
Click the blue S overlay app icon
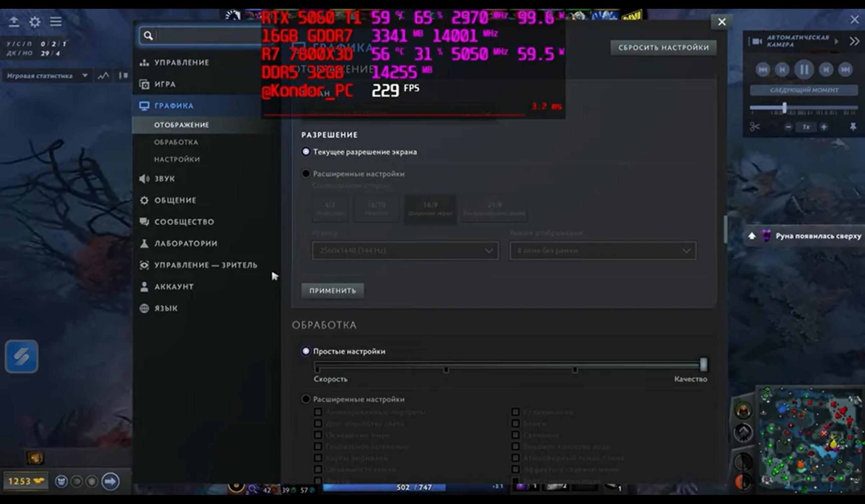21,356
